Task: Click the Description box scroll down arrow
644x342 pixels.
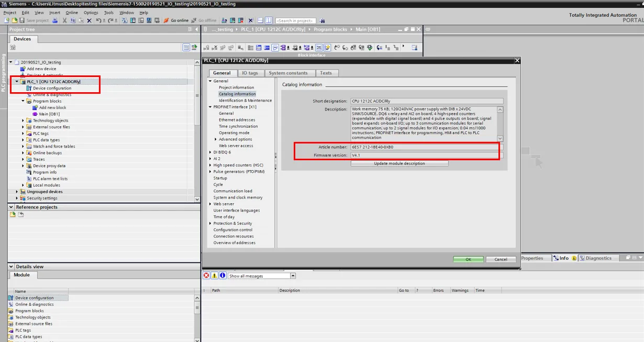Action: pos(500,139)
